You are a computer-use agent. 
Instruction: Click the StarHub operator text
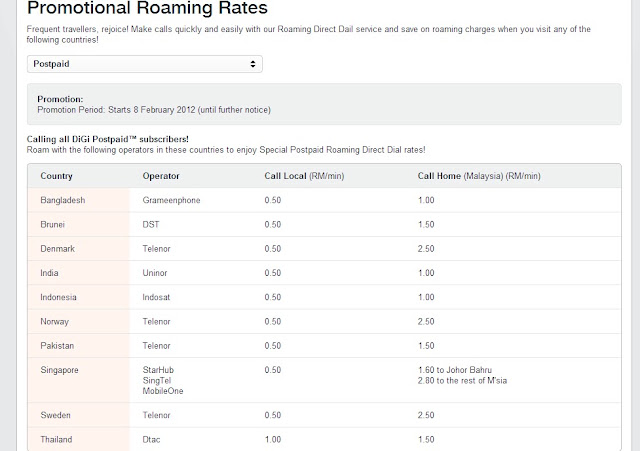click(158, 370)
